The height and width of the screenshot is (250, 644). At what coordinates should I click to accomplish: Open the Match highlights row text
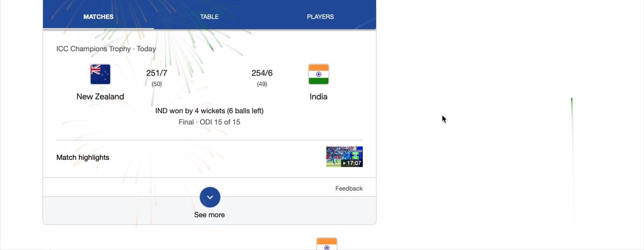coord(83,158)
